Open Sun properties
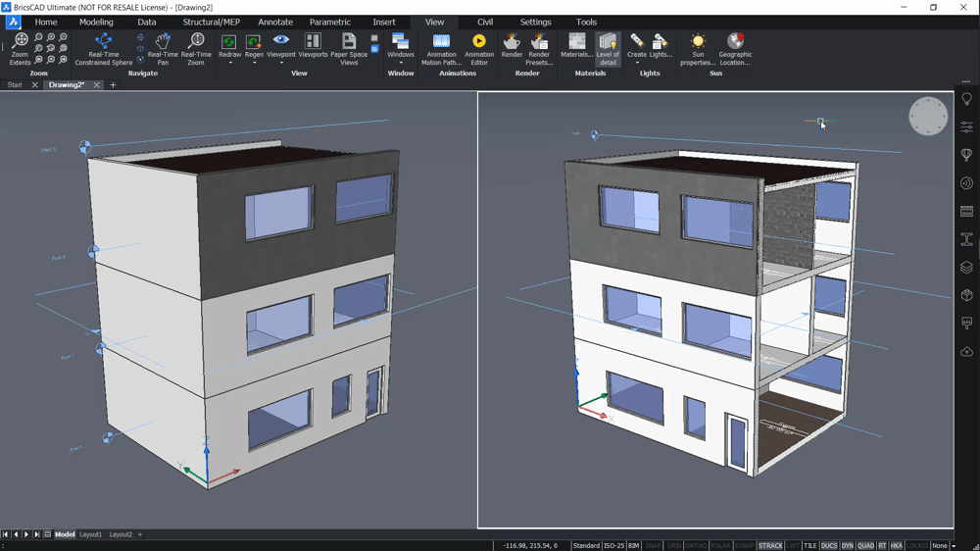The image size is (980, 551). tap(698, 49)
